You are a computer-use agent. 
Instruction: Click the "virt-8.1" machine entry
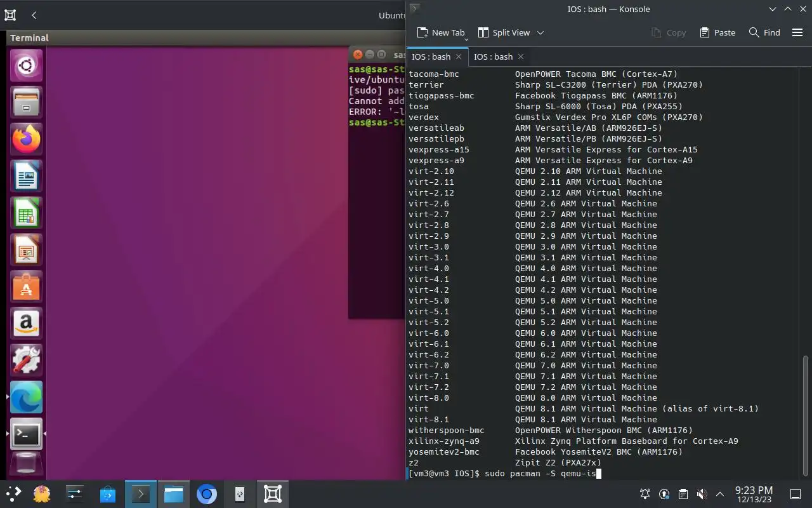click(x=429, y=419)
